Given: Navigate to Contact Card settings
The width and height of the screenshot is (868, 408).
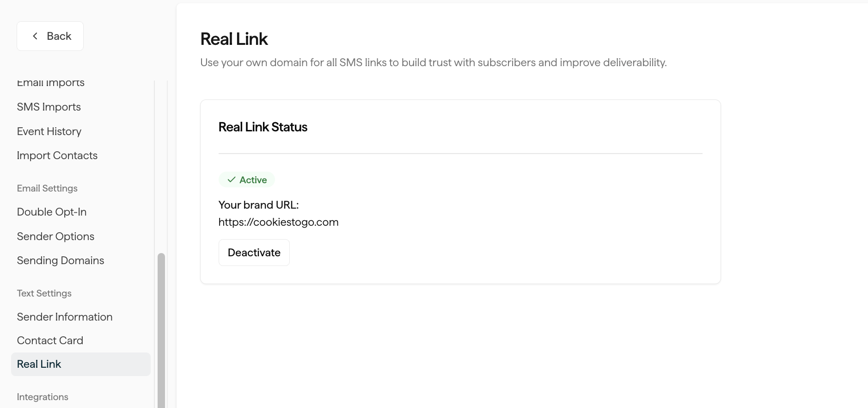Looking at the screenshot, I should [50, 340].
